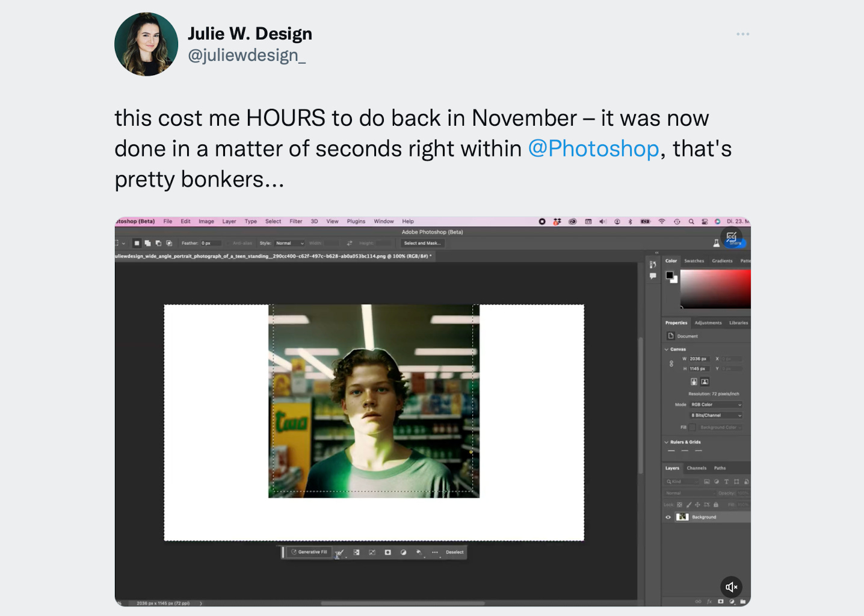This screenshot has height=616, width=864.
Task: Open the Layer menu
Action: click(229, 221)
